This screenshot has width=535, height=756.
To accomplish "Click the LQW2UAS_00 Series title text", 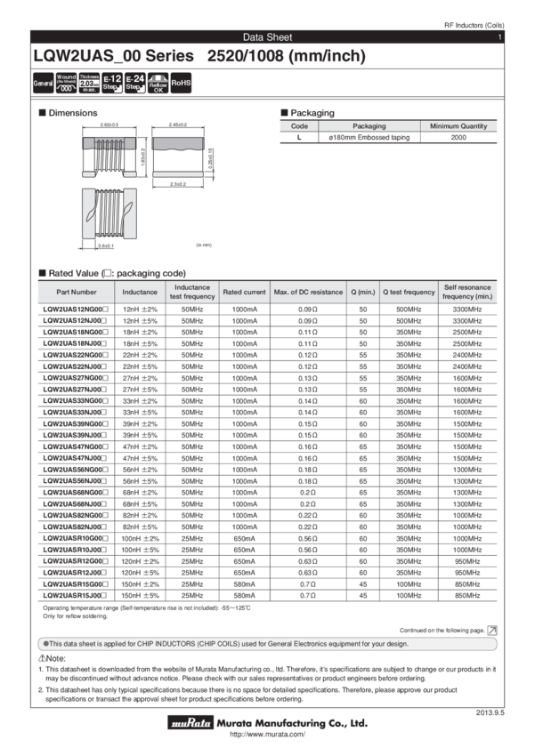I will point(113,56).
